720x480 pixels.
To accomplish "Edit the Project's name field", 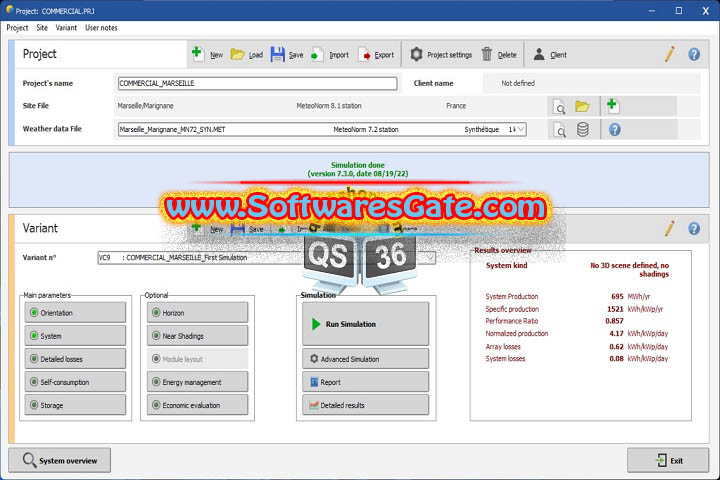I will click(x=258, y=83).
